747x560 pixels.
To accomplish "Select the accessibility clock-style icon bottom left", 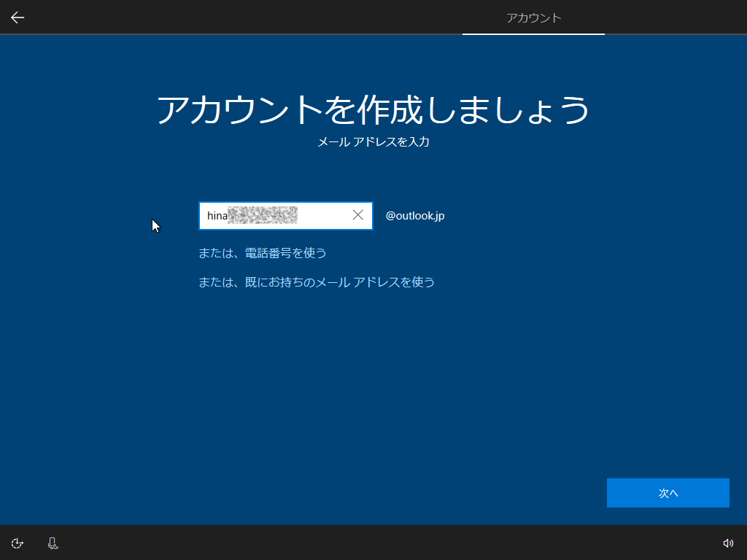I will (17, 543).
